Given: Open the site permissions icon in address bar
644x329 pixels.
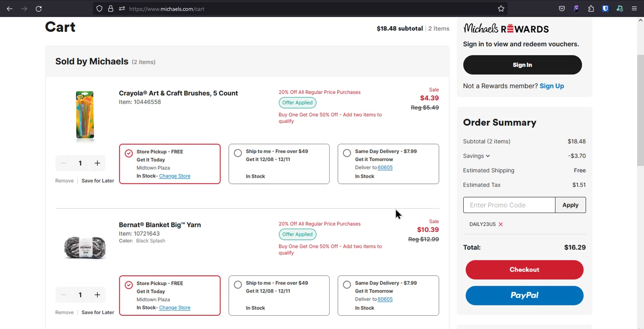Looking at the screenshot, I should (x=122, y=9).
